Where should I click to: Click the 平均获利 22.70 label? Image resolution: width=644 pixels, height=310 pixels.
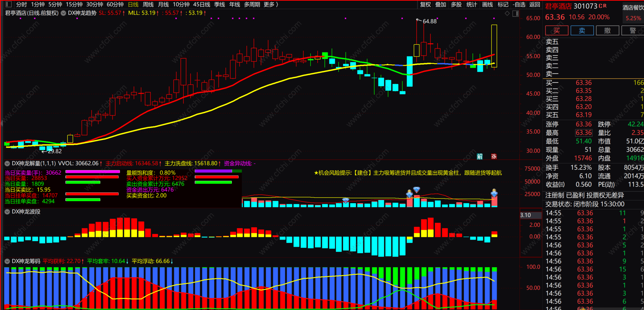[x=63, y=261]
